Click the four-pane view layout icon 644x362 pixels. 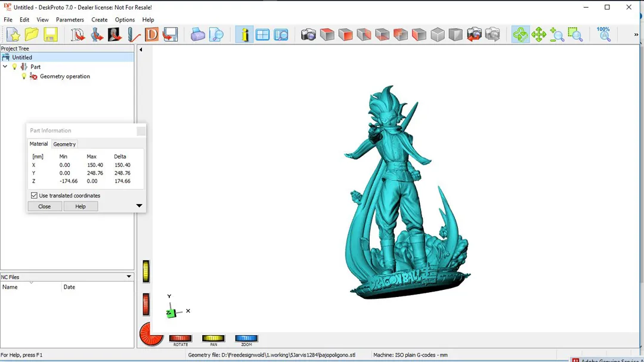click(262, 35)
